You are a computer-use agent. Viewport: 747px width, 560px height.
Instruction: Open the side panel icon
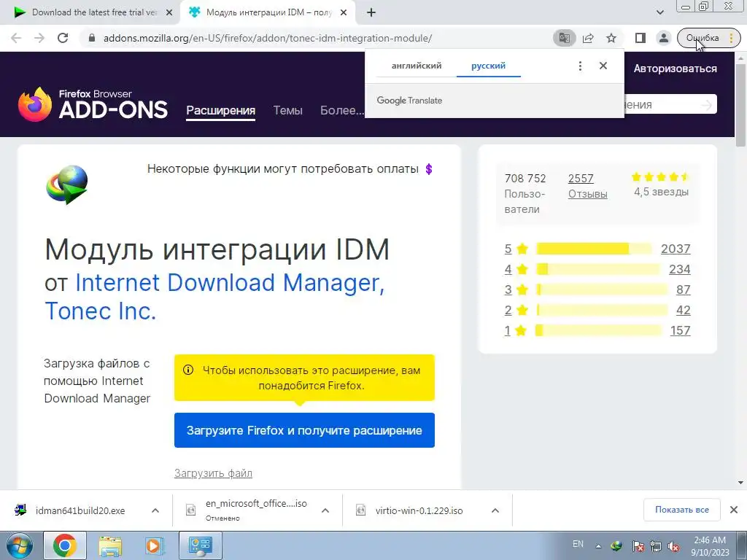(x=640, y=38)
